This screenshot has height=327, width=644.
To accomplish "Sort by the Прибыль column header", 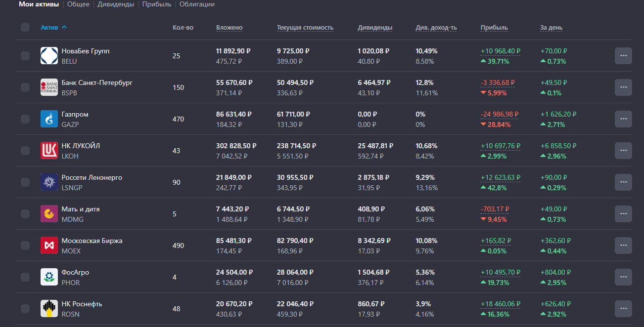I will pyautogui.click(x=494, y=28).
